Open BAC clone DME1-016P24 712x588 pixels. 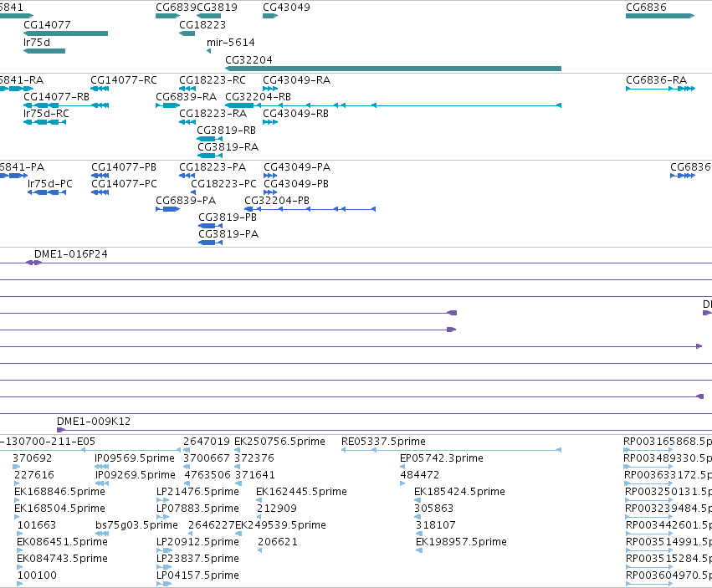[71, 254]
